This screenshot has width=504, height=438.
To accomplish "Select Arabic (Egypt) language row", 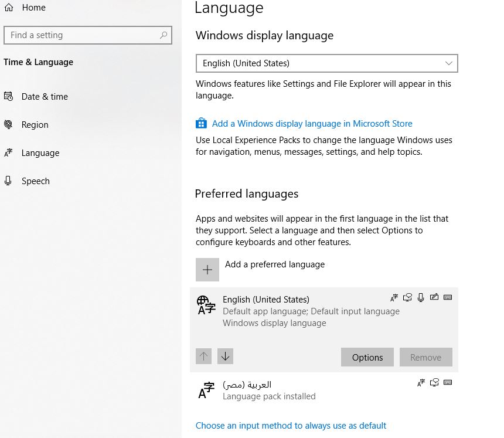I will (324, 390).
